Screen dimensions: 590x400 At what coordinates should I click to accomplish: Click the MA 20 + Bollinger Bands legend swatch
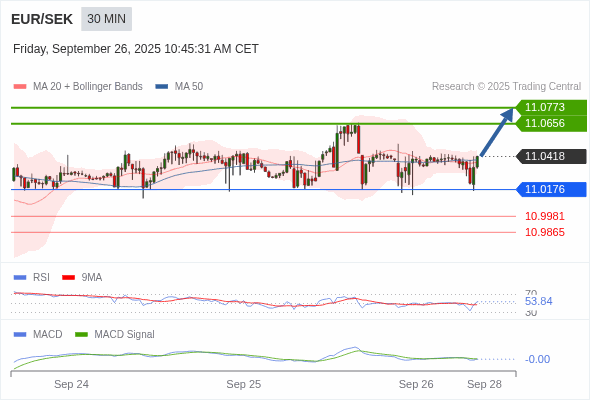coord(20,87)
